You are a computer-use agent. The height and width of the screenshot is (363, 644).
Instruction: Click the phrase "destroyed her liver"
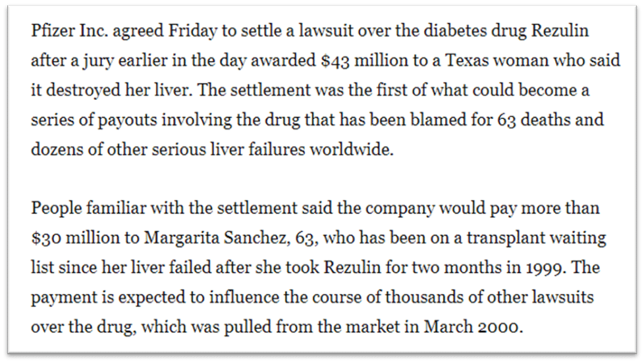click(119, 90)
